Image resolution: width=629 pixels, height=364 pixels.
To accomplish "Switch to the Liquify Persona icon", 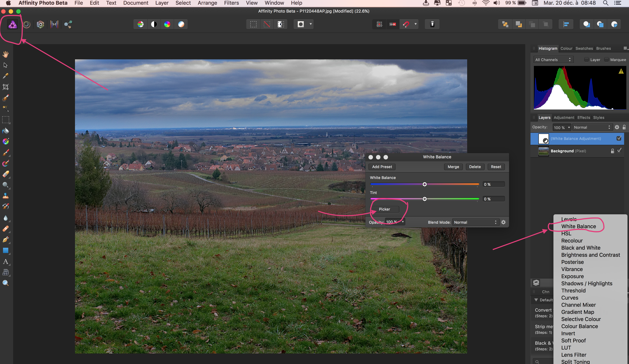I will coord(27,24).
